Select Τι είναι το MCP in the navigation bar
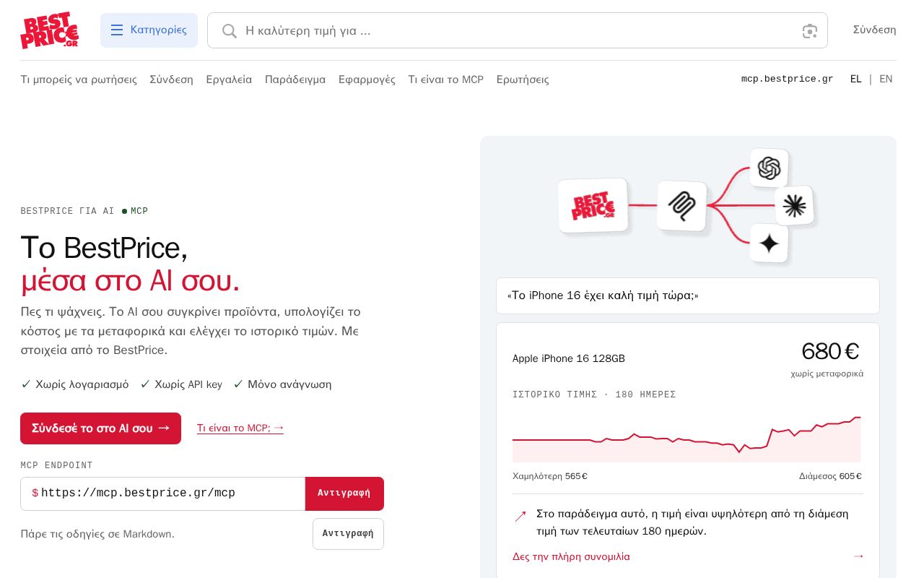Viewport: 924px width, 578px height. pyautogui.click(x=446, y=79)
